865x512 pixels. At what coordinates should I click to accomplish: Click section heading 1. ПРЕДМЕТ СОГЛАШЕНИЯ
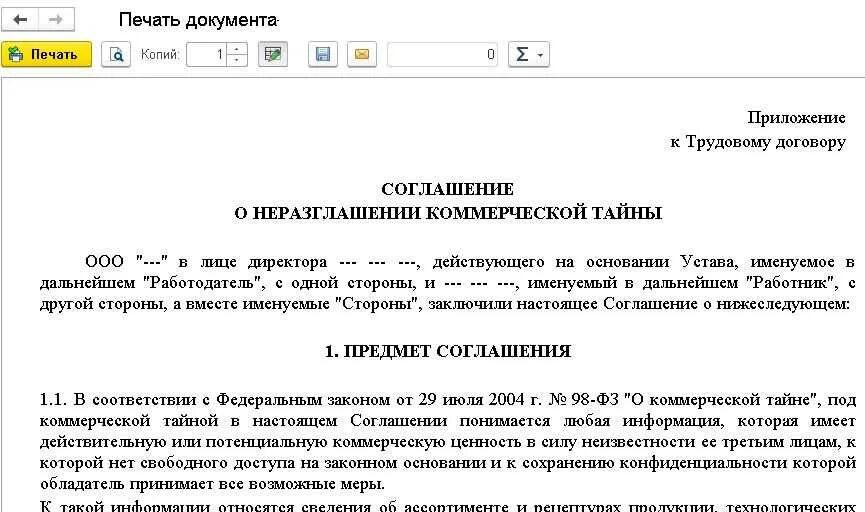click(x=447, y=351)
